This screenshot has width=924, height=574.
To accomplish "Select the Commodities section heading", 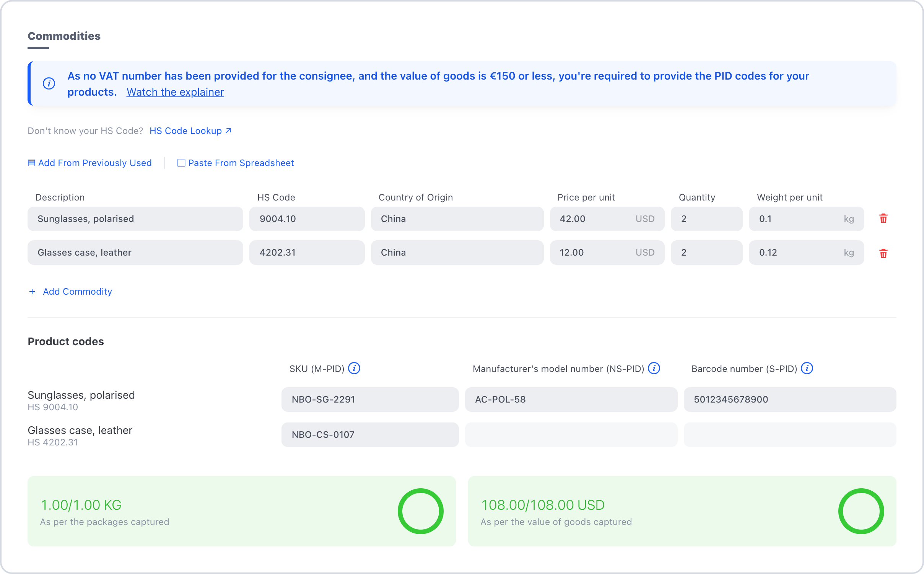I will point(64,36).
